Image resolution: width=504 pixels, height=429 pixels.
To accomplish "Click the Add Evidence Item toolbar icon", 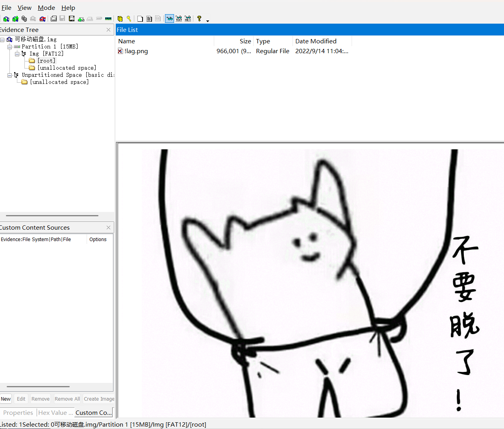I will pyautogui.click(x=6, y=19).
